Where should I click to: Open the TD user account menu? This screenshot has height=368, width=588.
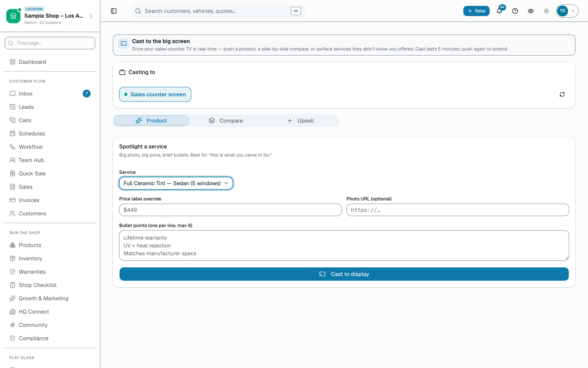[x=567, y=11]
